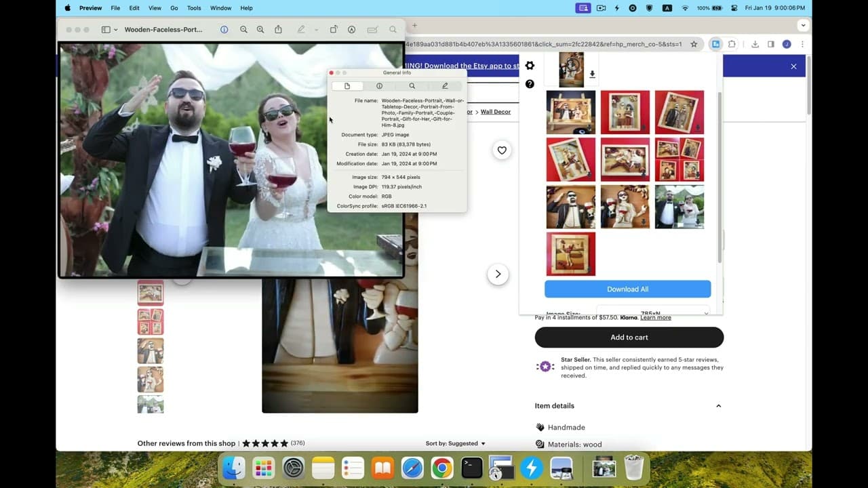Toggle the Markup toolbar icon in Preview
868x488 pixels.
(351, 30)
